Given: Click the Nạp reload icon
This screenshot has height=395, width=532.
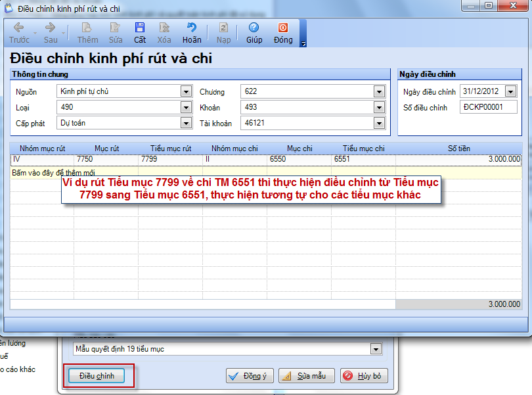Looking at the screenshot, I should (223, 28).
